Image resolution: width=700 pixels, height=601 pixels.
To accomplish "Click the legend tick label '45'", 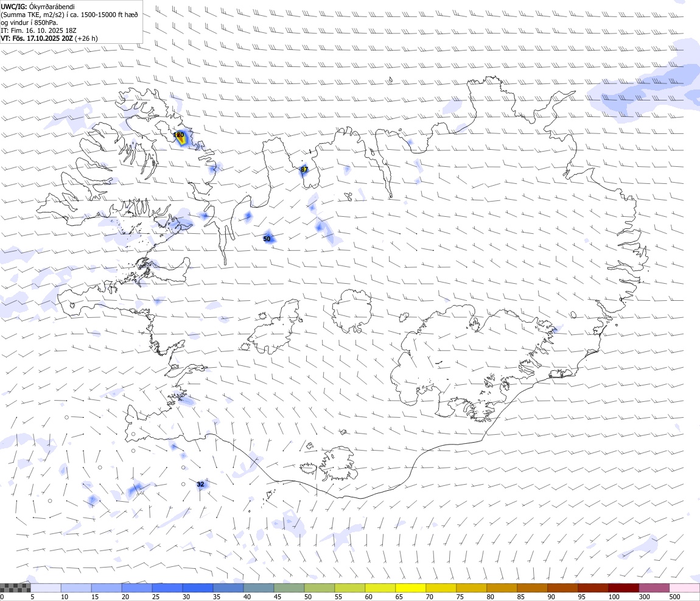I will coord(277,597).
